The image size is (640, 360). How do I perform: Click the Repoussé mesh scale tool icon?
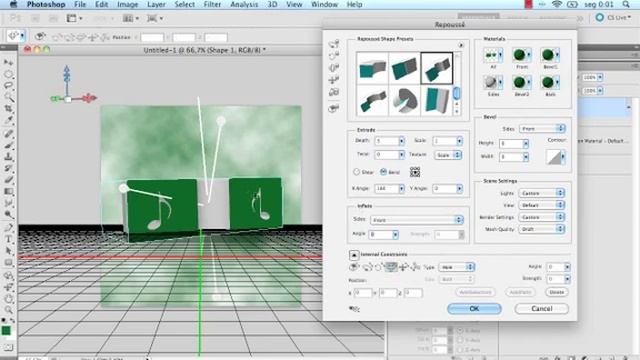click(x=334, y=92)
